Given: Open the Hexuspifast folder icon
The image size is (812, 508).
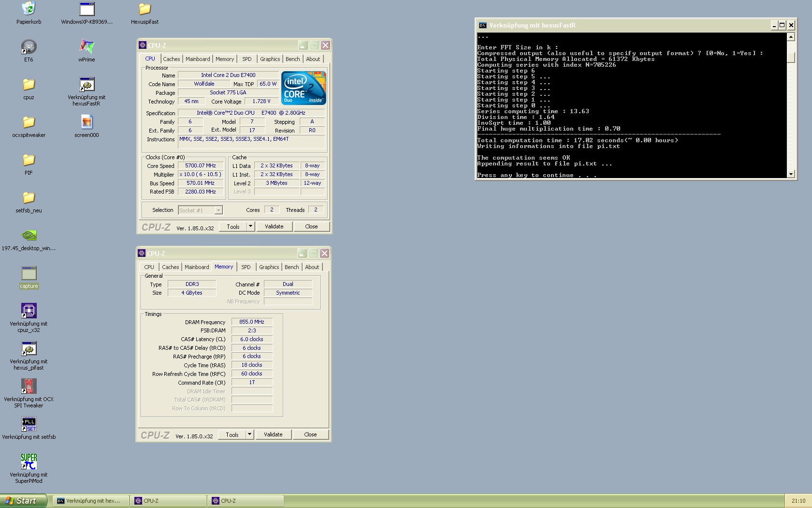Looking at the screenshot, I should (x=145, y=9).
